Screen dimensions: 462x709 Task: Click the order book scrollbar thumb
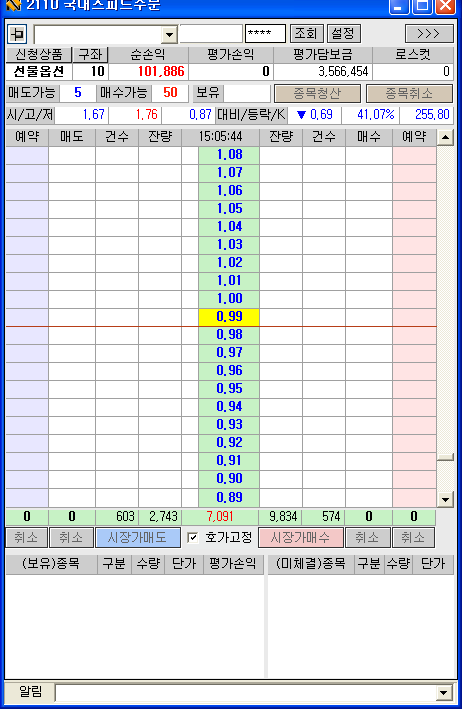pos(445,457)
